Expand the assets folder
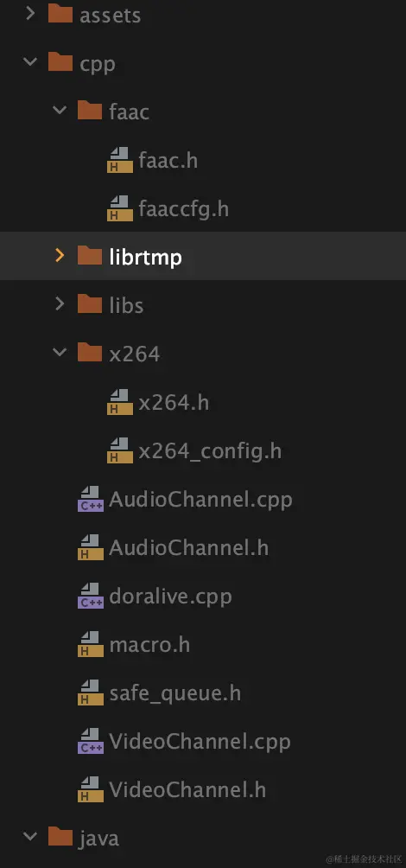Viewport: 406px width, 868px height. (30, 14)
